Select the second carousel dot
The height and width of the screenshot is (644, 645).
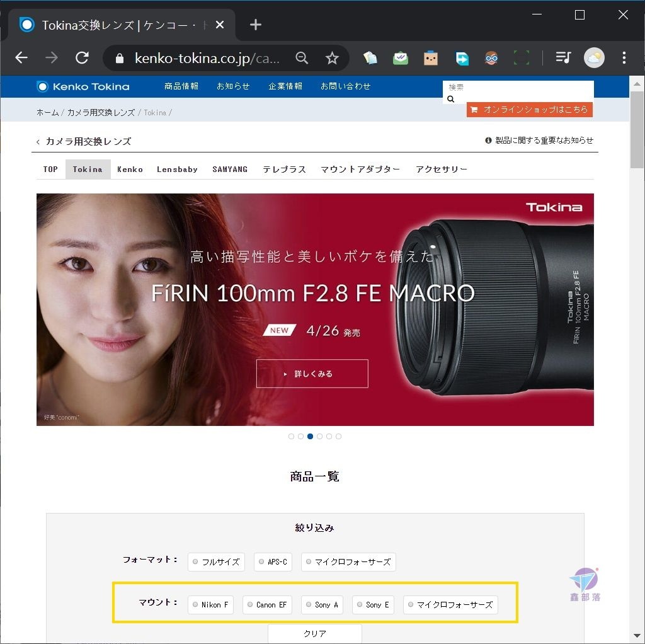point(300,436)
